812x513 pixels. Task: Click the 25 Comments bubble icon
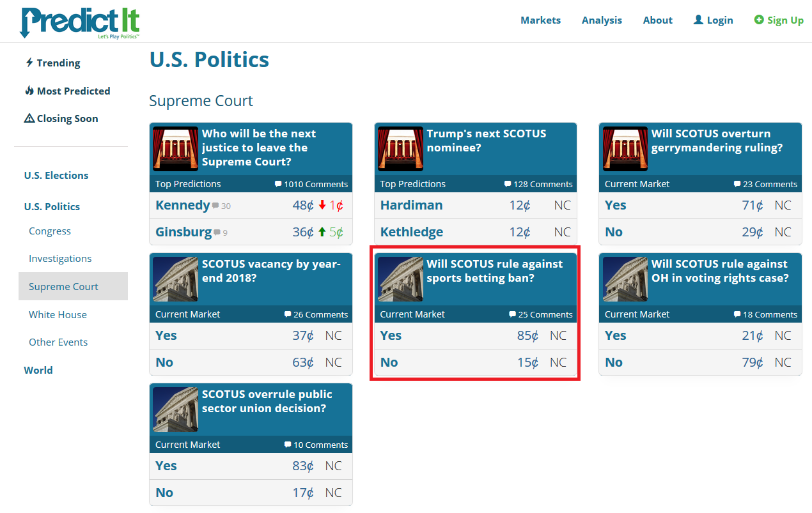pyautogui.click(x=512, y=314)
